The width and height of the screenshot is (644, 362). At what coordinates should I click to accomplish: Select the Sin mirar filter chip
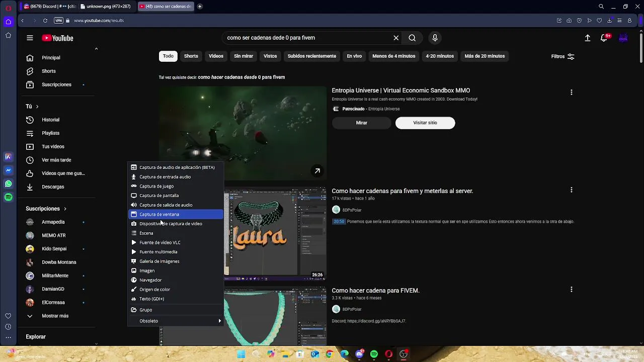[x=244, y=56]
